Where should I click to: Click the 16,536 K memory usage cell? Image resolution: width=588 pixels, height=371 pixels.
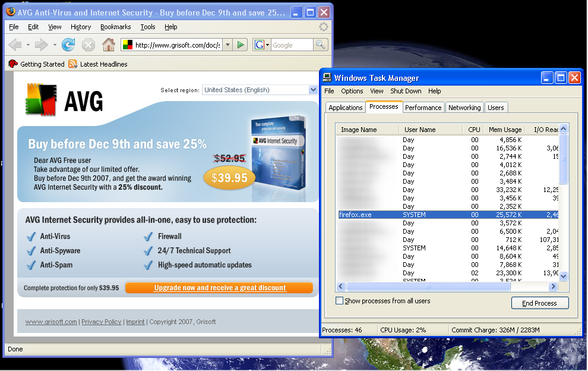click(508, 148)
